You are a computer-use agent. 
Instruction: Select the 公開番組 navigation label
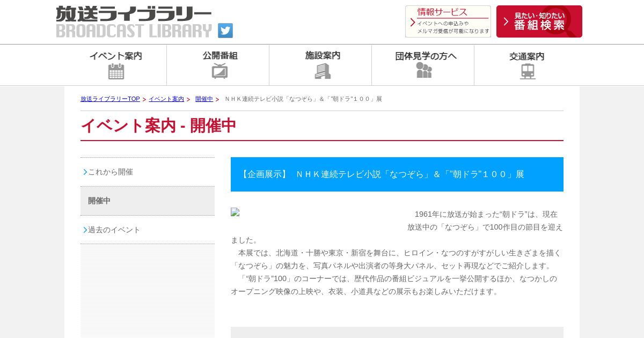(220, 55)
